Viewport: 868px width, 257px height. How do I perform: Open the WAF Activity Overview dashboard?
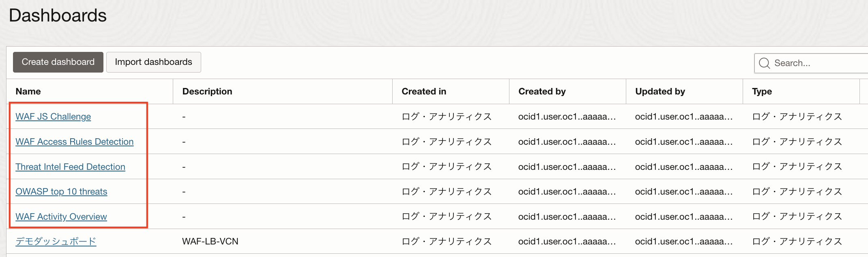61,217
